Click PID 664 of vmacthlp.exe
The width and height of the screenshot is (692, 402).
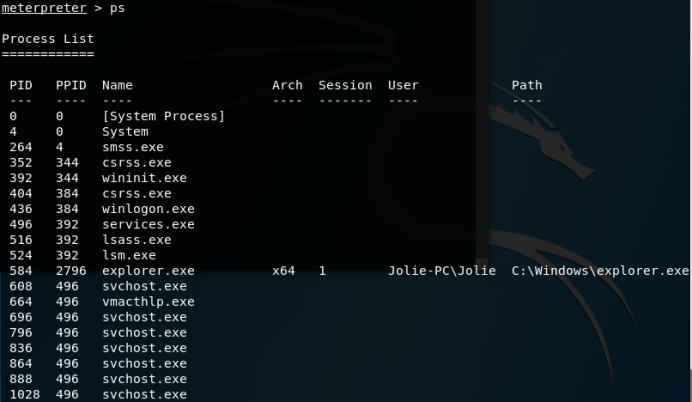click(21, 301)
